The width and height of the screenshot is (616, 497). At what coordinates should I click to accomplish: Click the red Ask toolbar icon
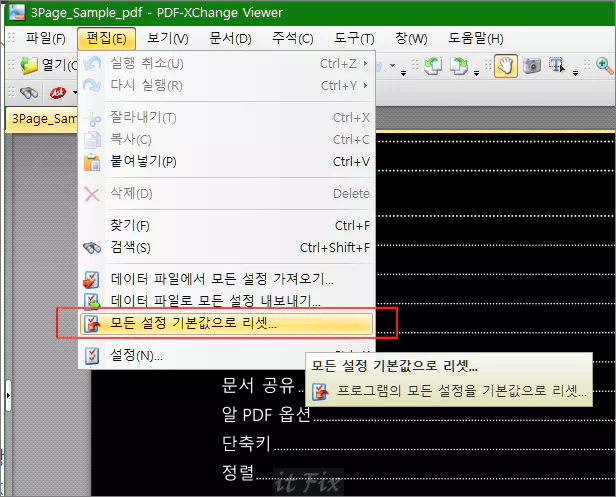click(58, 93)
